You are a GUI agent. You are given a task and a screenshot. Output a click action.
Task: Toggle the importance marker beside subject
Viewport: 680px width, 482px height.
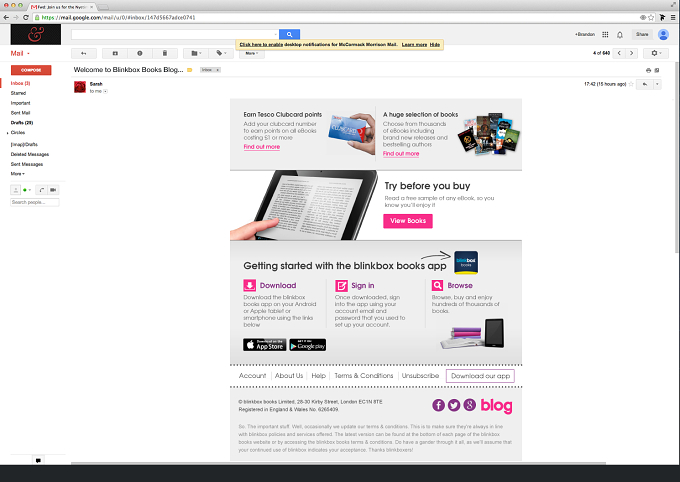pos(190,70)
